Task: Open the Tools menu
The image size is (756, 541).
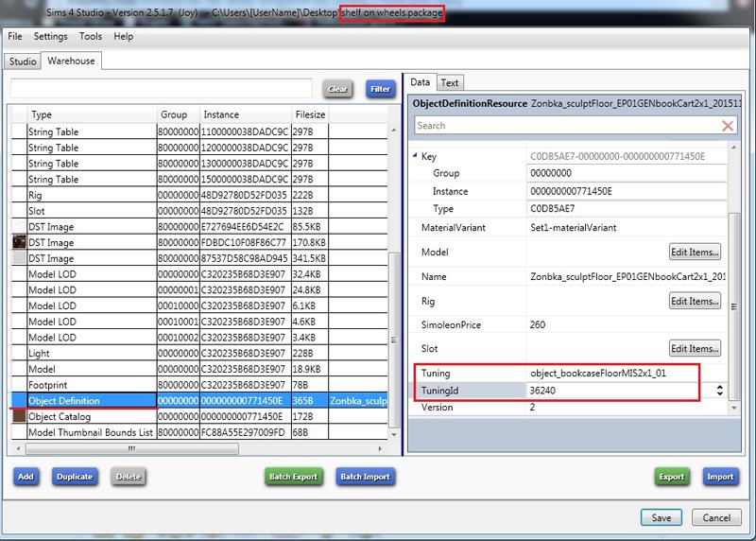Action: [x=91, y=36]
